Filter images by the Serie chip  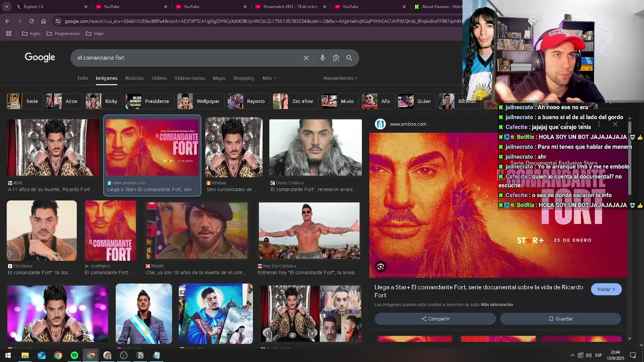tap(24, 101)
